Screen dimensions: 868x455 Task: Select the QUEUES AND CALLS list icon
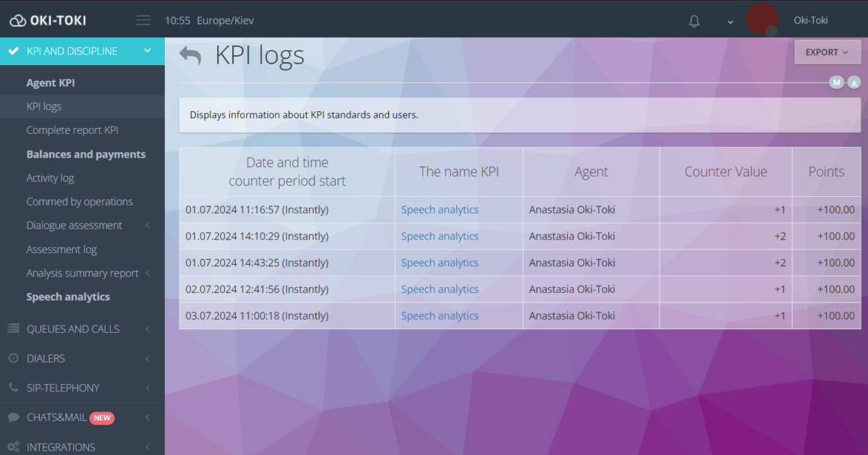click(12, 328)
